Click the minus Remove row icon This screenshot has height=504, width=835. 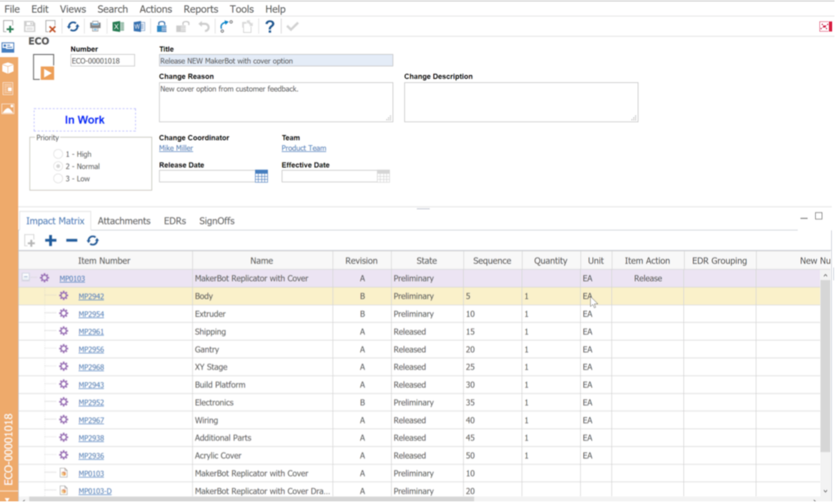point(72,241)
